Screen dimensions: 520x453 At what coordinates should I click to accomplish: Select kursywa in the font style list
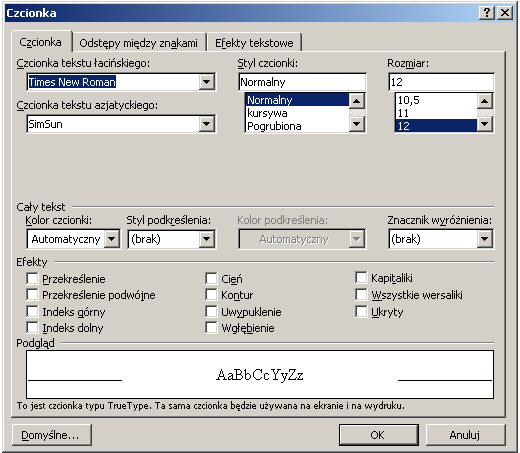pyautogui.click(x=297, y=113)
